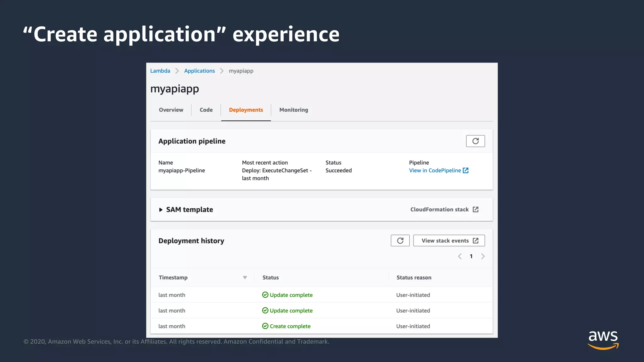644x362 pixels.
Task: Click the external link icon beside CodePipeline
Action: pos(466,170)
